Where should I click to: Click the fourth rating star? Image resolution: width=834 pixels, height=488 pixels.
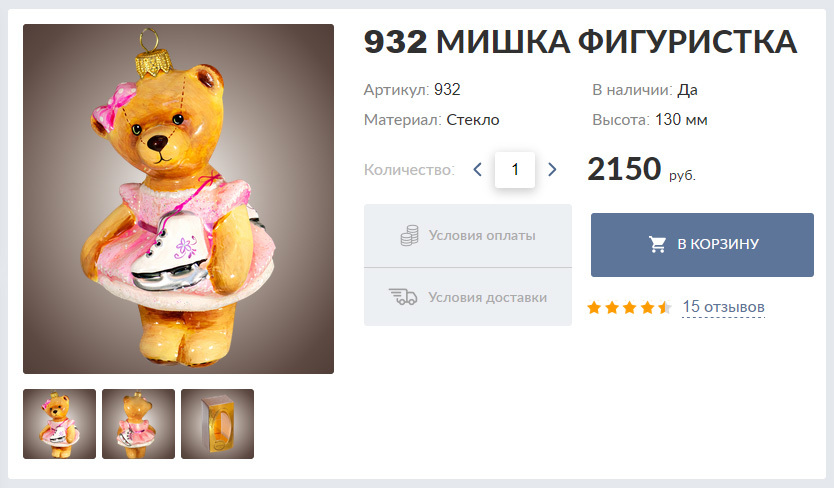tap(647, 308)
